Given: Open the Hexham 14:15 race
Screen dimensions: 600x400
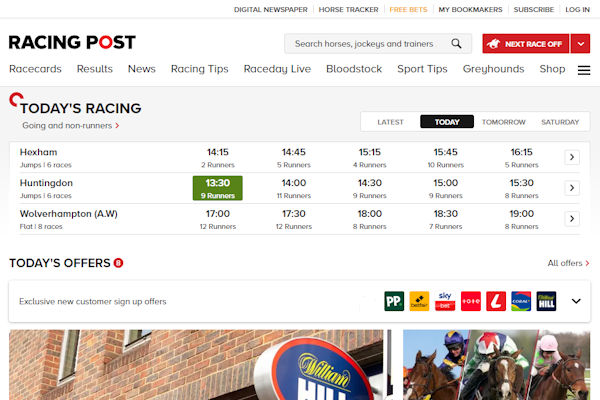Looking at the screenshot, I should click(218, 158).
